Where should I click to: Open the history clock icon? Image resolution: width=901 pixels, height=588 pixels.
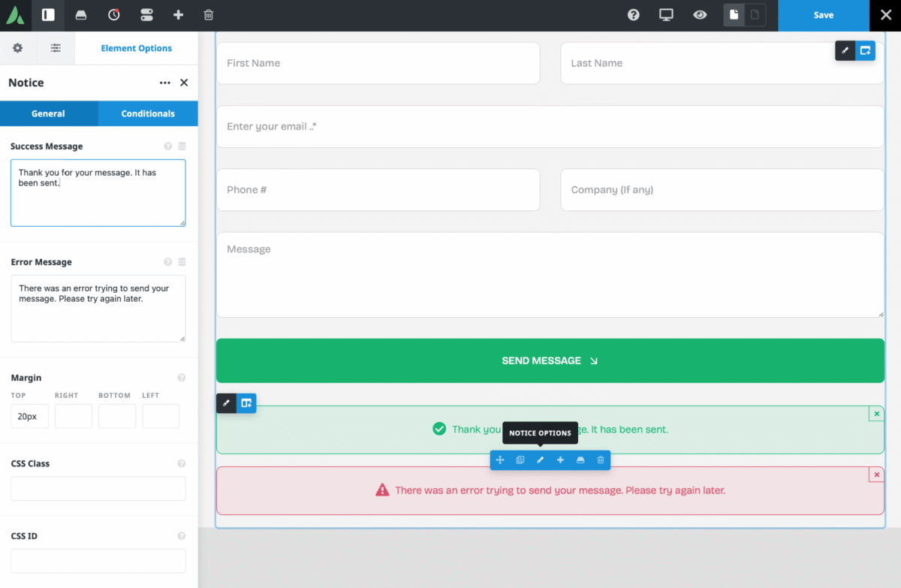pos(113,15)
